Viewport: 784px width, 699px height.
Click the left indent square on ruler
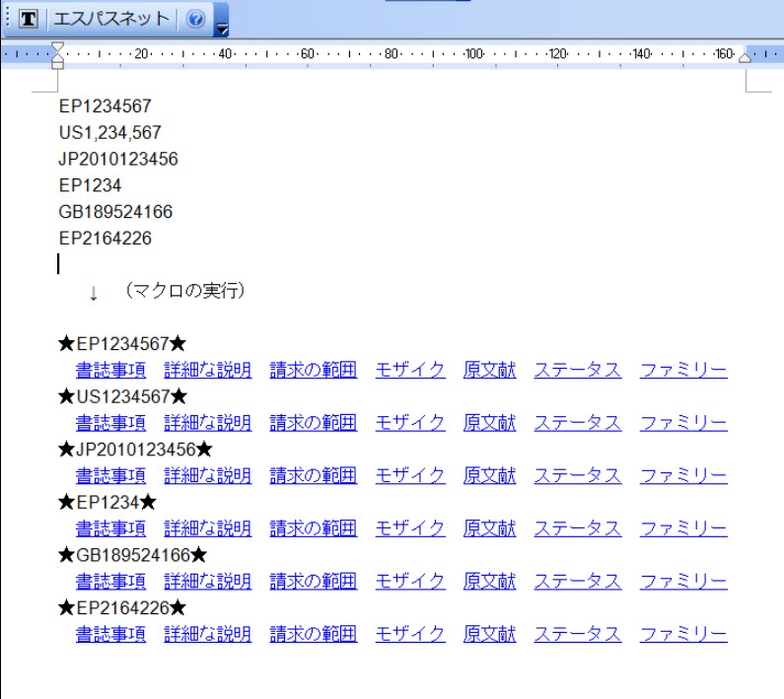pyautogui.click(x=57, y=65)
